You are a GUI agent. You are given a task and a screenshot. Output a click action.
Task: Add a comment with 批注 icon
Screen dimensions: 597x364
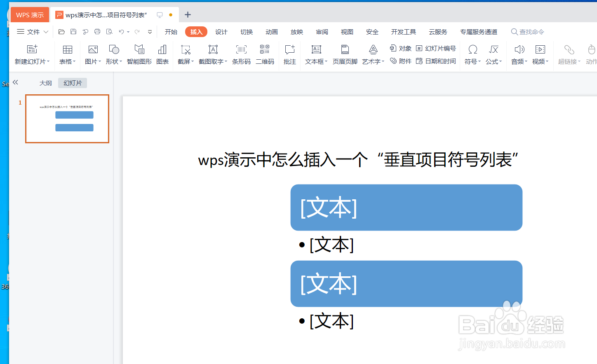(x=290, y=49)
